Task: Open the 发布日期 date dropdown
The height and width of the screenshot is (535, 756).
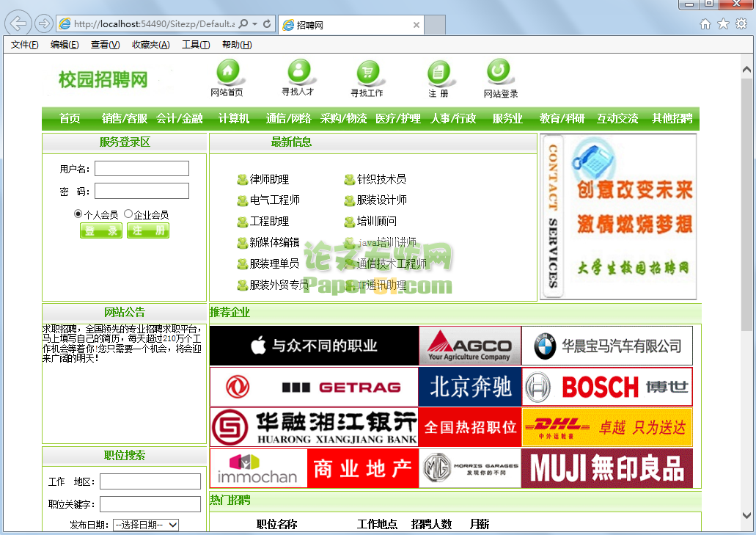Action: (146, 525)
